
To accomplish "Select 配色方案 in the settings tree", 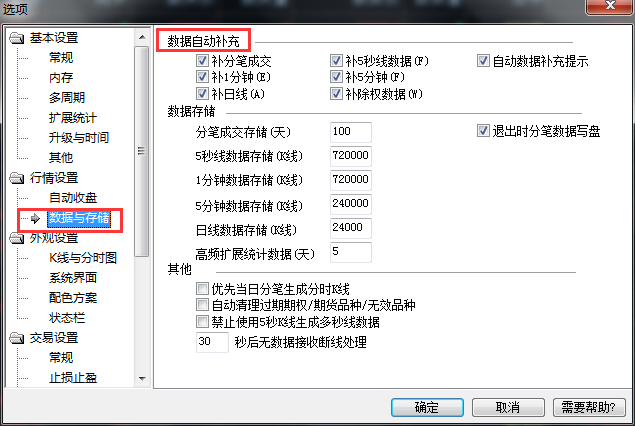I will pyautogui.click(x=73, y=298).
